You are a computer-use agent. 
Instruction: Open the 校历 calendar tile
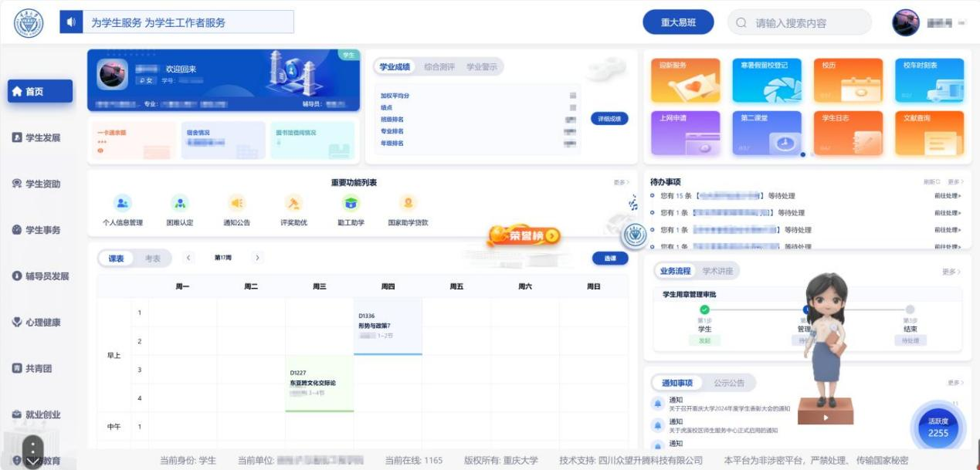click(x=847, y=80)
